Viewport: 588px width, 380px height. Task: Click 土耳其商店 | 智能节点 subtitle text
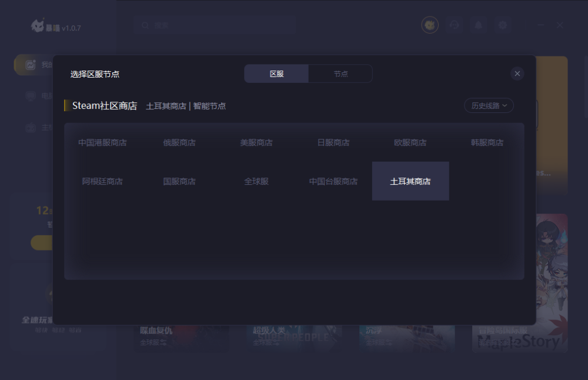186,106
